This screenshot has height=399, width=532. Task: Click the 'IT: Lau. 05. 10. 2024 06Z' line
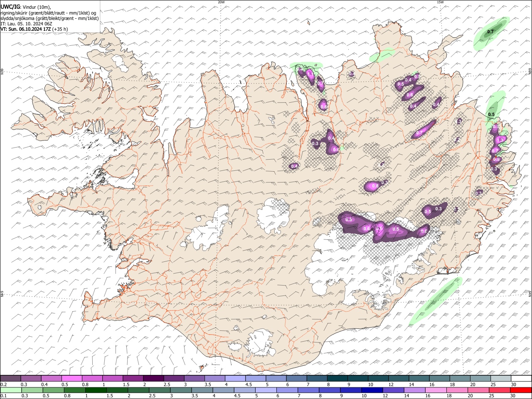(27, 24)
